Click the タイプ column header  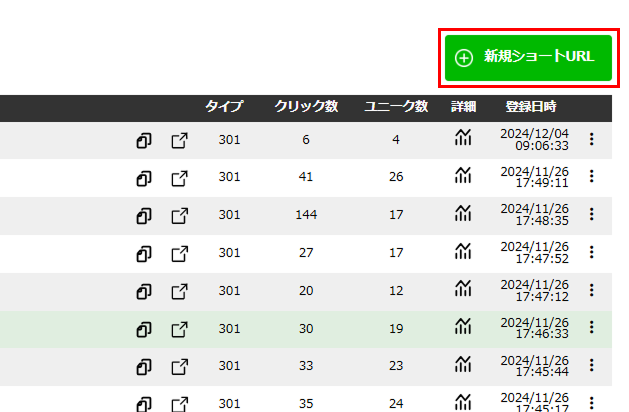click(x=224, y=107)
